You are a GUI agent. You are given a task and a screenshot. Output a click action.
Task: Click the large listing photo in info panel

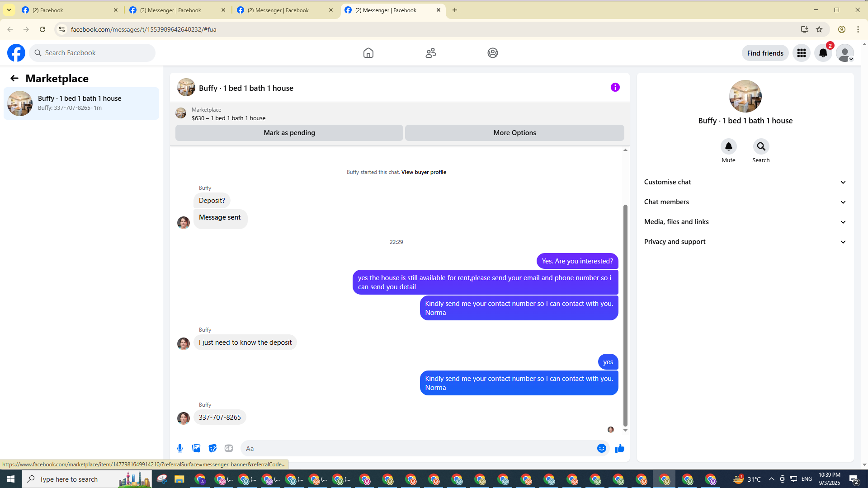pyautogui.click(x=745, y=96)
